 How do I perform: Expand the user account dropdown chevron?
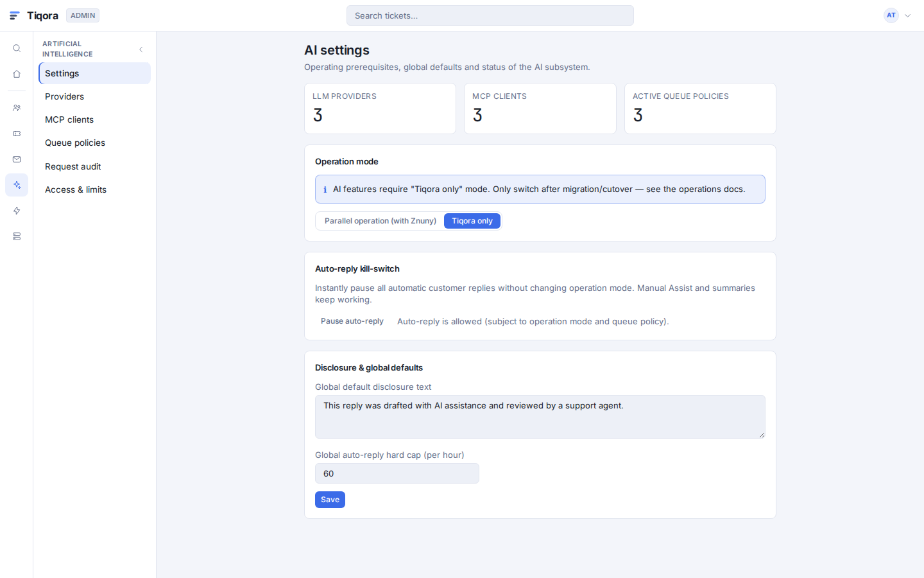click(x=907, y=15)
